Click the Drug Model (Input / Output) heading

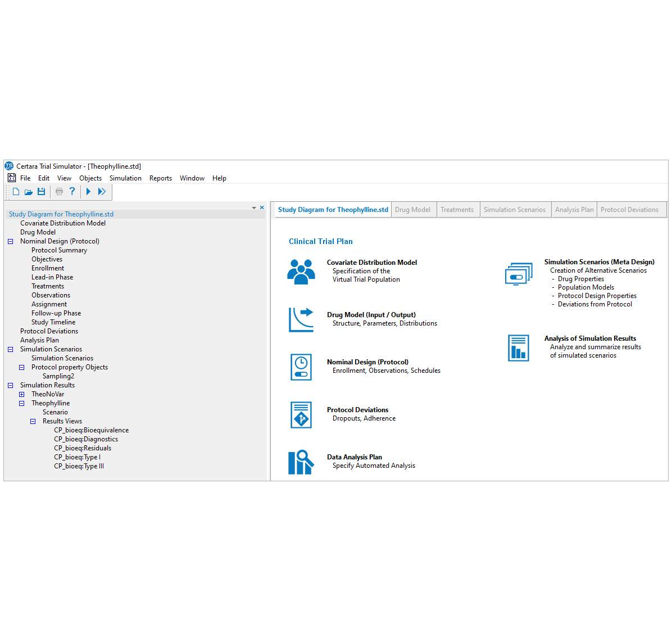point(371,315)
